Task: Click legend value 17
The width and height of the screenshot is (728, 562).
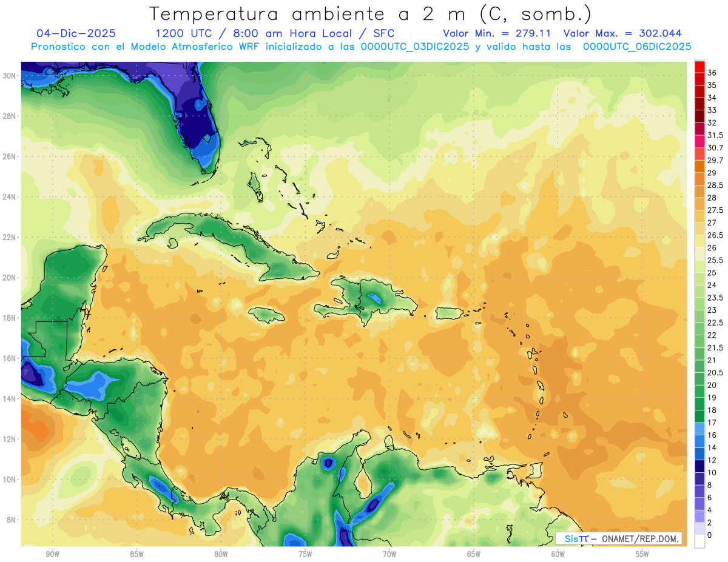Action: coord(712,423)
